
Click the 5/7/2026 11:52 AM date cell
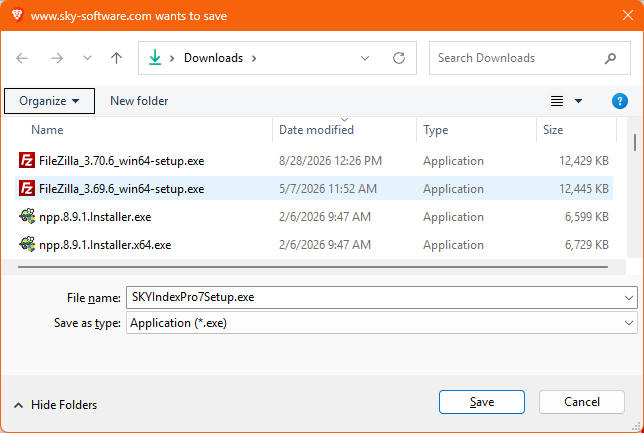[328, 189]
